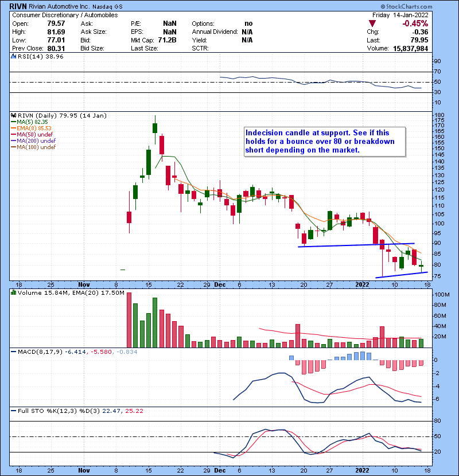The image size is (459, 476).
Task: Click the upper blue trendline near 90
Action: (356, 245)
